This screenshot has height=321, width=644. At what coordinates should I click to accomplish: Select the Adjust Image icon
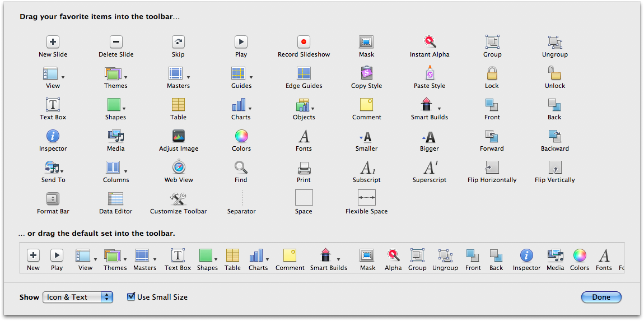point(179,136)
